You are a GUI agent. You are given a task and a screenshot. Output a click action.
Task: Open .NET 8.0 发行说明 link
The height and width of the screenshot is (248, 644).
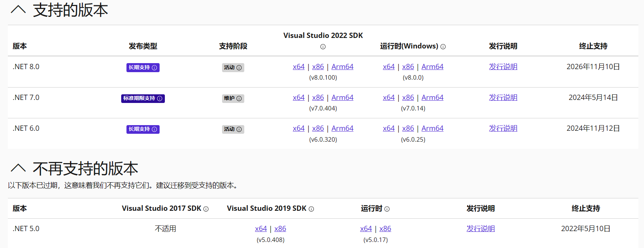tap(503, 67)
